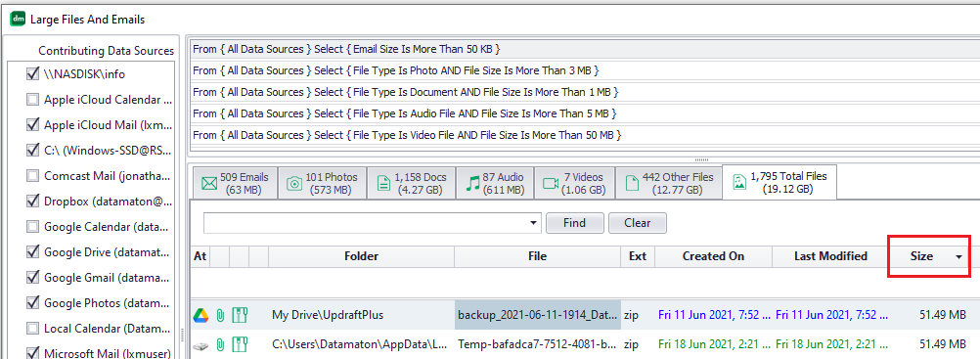Viewport: 980px width, 359px height.
Task: Select the Audio File More Than 5 MB query
Action: tap(584, 113)
